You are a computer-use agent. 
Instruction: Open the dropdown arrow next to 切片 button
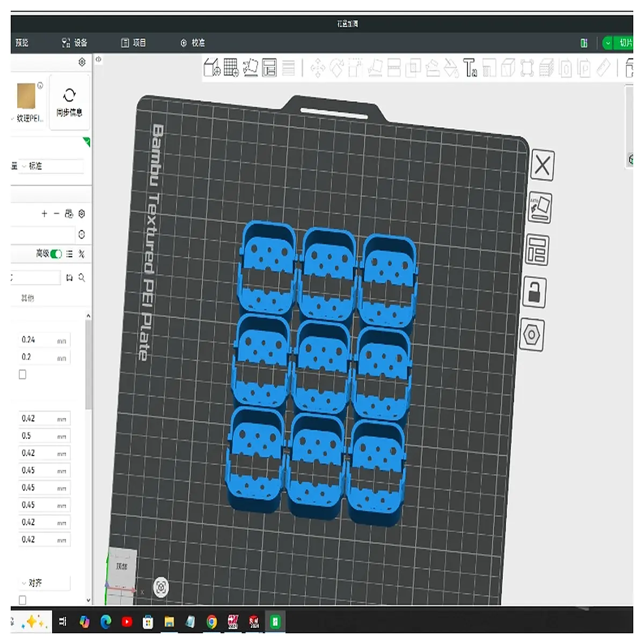tap(608, 43)
